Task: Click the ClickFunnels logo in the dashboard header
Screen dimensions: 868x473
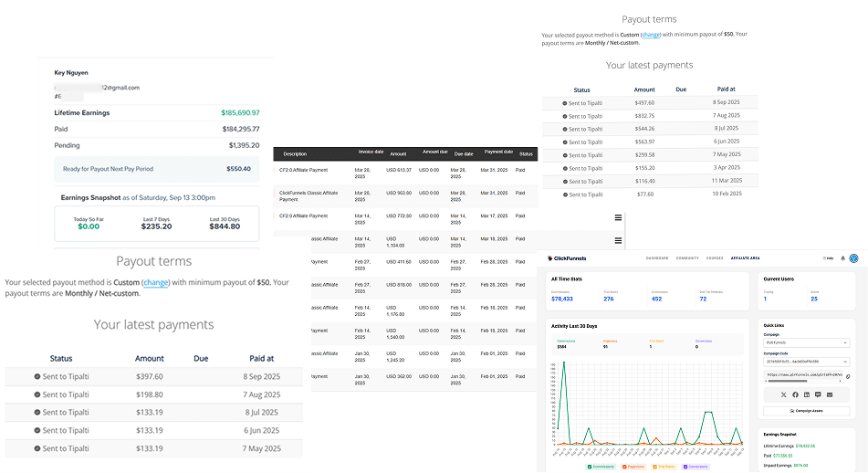Action: (566, 258)
